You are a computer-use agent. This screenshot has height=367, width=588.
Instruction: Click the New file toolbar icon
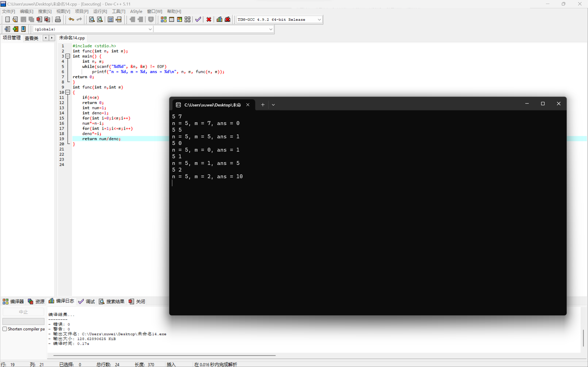[x=7, y=19]
